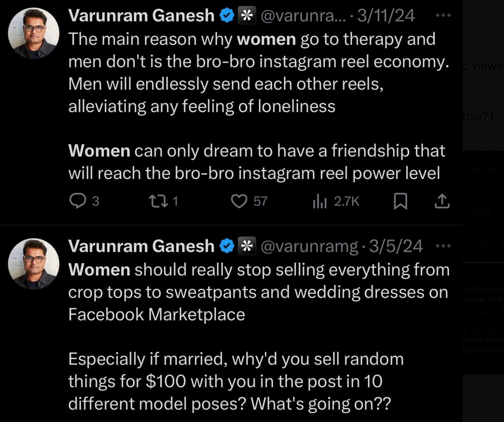The width and height of the screenshot is (504, 422).
Task: Share the first tweet via share icon
Action: coord(442,201)
